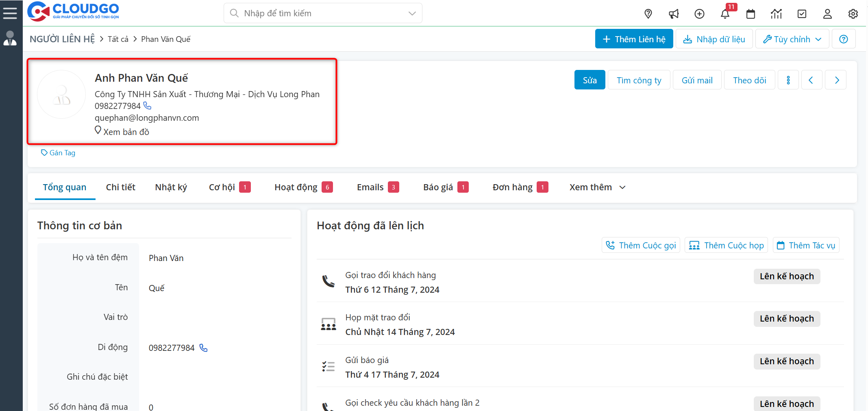Open the search category dropdown arrow

pyautogui.click(x=412, y=13)
